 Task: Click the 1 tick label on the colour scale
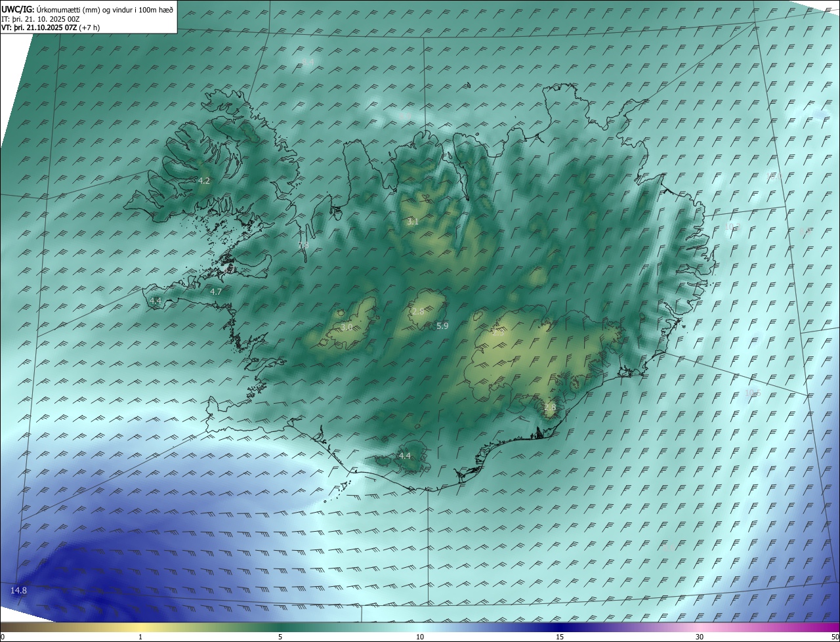[140, 637]
